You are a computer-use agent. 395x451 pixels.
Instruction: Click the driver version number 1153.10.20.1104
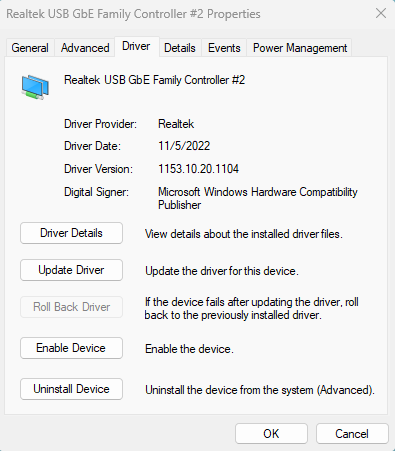point(198,169)
